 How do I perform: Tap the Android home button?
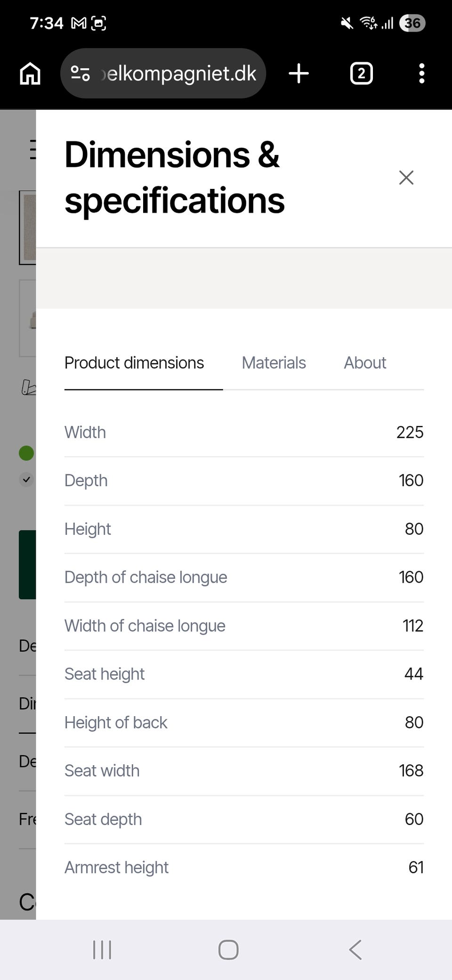[x=228, y=950]
